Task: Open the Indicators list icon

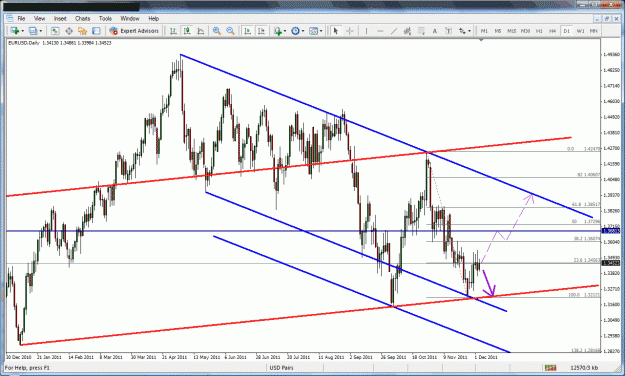Action: click(278, 31)
